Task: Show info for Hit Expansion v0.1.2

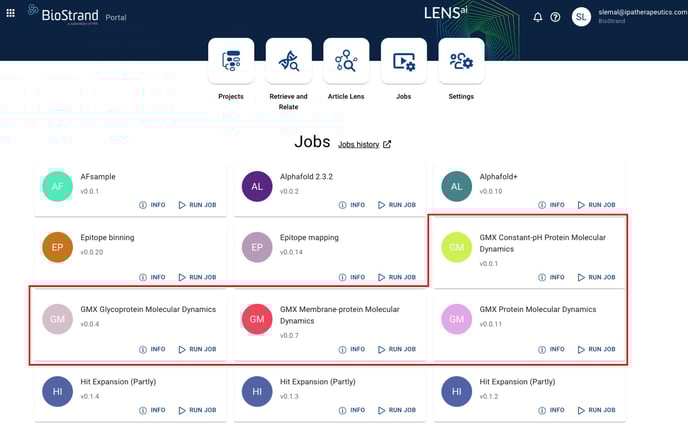Action: pos(552,410)
